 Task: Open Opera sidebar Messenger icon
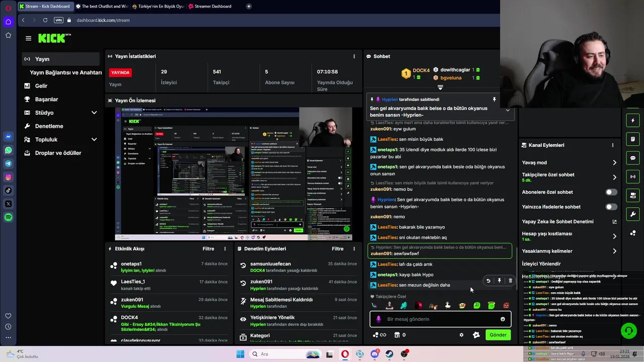(x=9, y=137)
